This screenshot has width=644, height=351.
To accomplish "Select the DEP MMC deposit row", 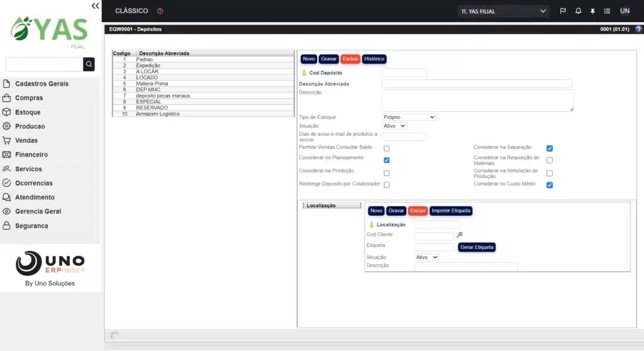I will pyautogui.click(x=203, y=89).
